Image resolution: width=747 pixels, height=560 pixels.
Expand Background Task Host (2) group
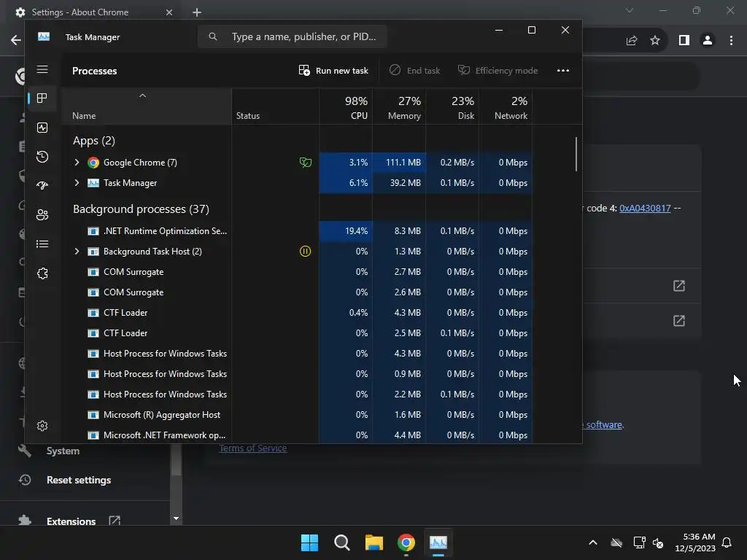coord(77,252)
